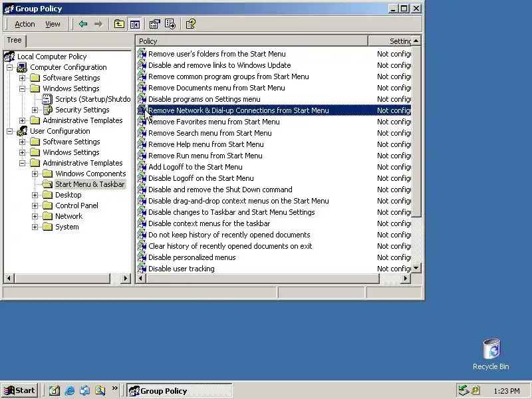Show more Quick Launch icons via chevron

pos(114,388)
